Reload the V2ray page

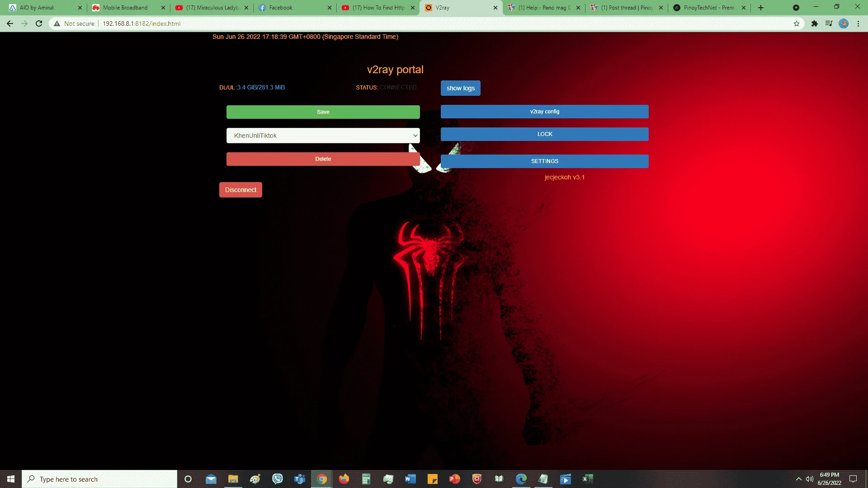[x=39, y=23]
